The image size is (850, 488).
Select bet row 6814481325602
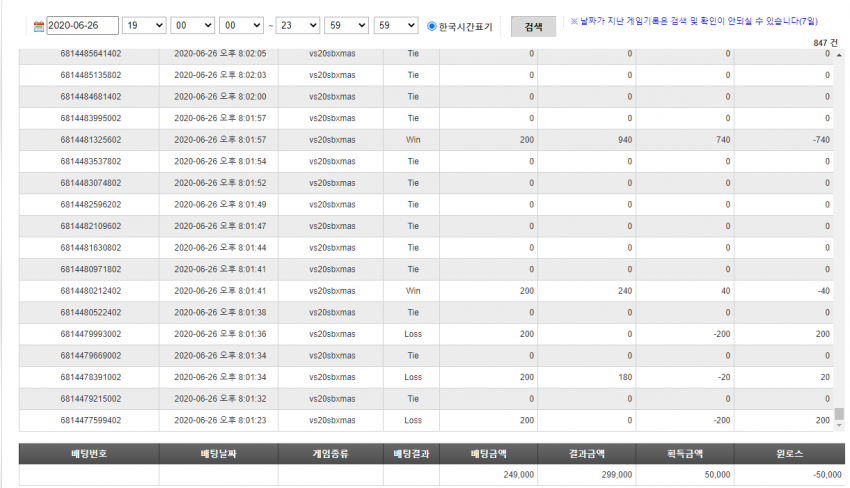pyautogui.click(x=426, y=140)
